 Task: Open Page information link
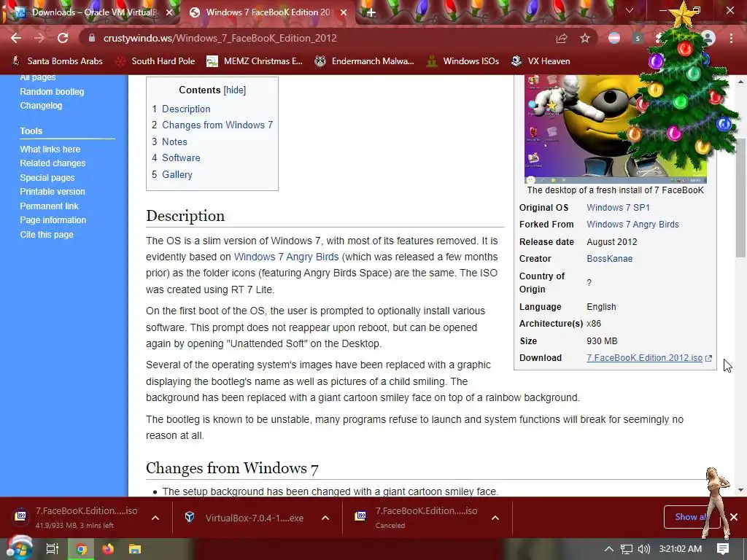53,220
